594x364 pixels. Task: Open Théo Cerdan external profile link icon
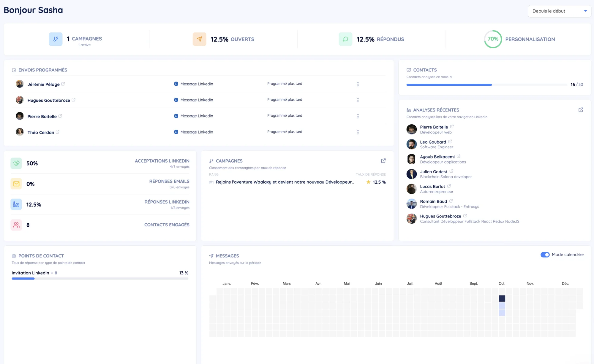click(58, 132)
